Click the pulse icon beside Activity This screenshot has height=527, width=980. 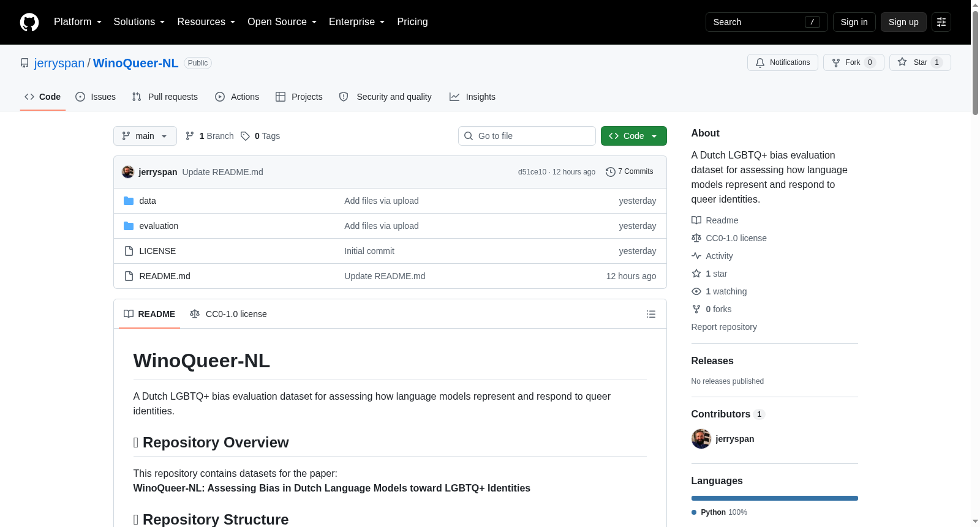[696, 256]
